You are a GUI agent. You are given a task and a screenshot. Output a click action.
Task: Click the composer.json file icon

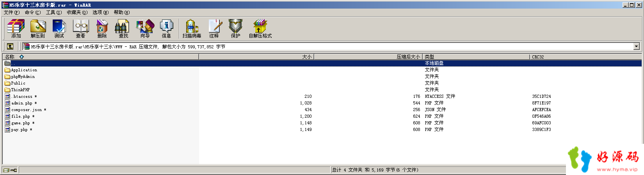click(x=7, y=110)
